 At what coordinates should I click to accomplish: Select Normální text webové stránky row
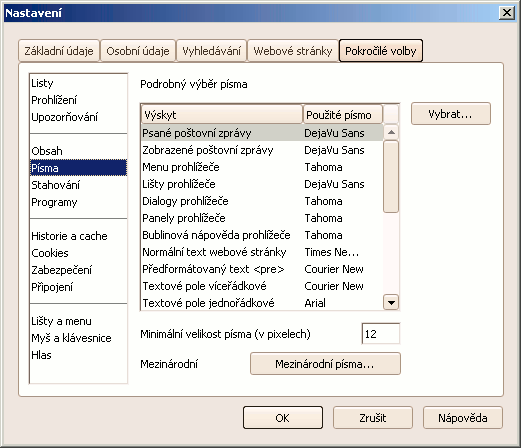262,252
